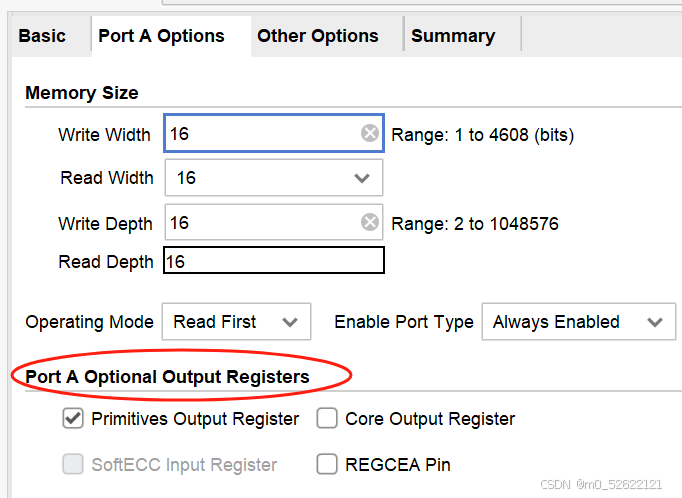Click the Memory Size section heading
The height and width of the screenshot is (498, 682).
82,93
